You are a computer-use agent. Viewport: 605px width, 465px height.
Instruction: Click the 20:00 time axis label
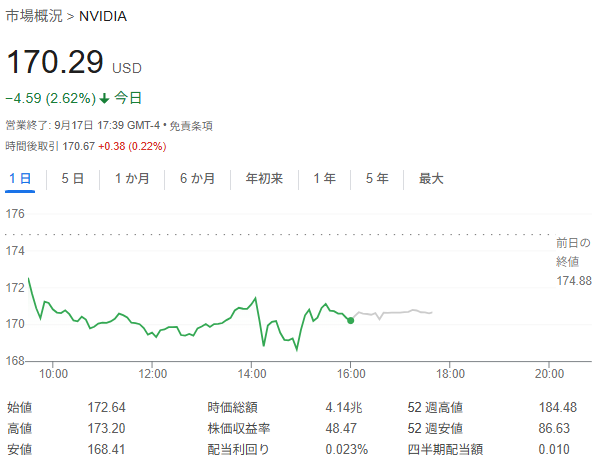click(549, 374)
